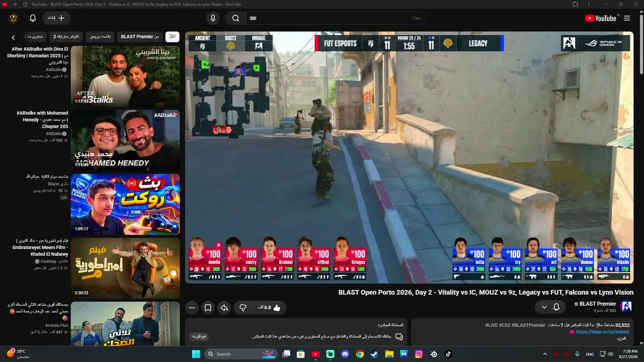Open the Embratoreyet Meem Film title text
Image resolution: width=644 pixels, height=362 pixels.
(x=40, y=247)
